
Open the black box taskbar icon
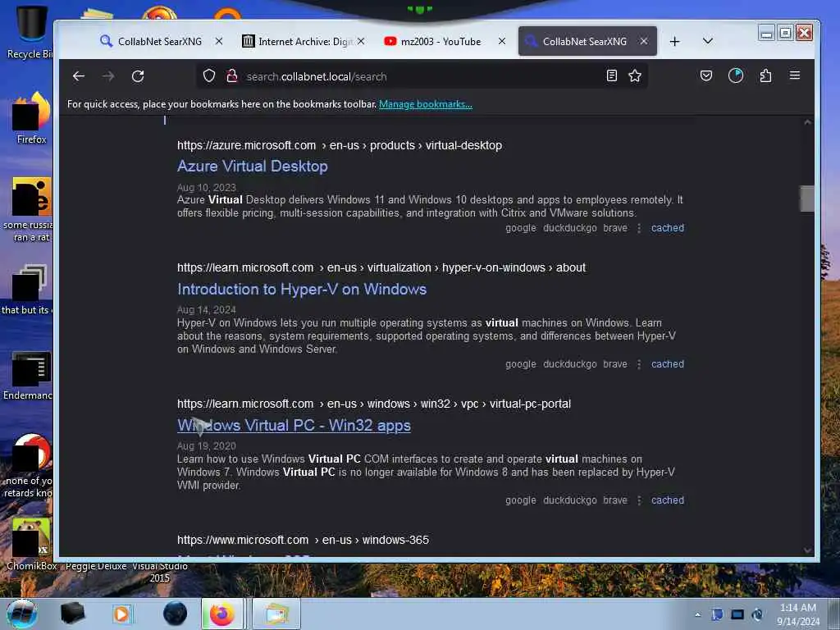click(72, 614)
